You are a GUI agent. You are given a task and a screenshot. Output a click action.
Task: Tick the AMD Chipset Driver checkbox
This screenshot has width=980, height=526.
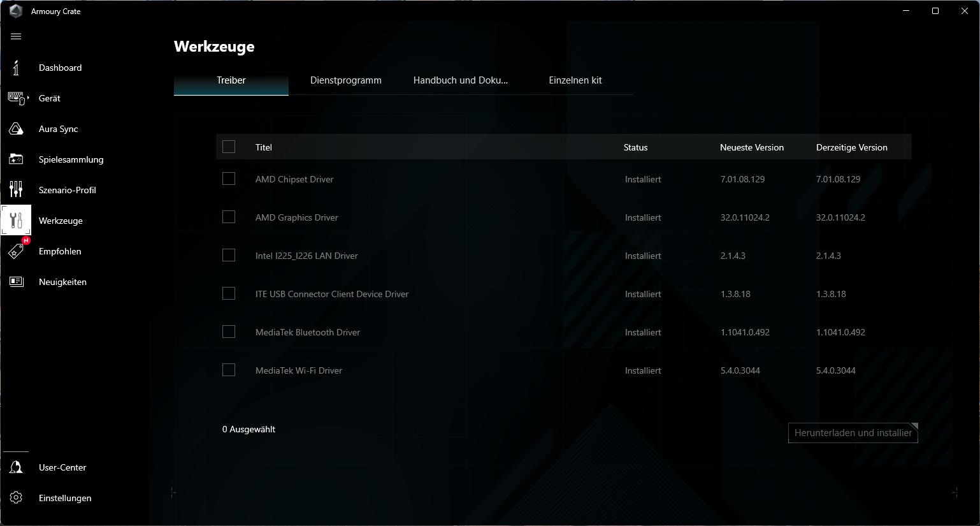[x=229, y=179]
